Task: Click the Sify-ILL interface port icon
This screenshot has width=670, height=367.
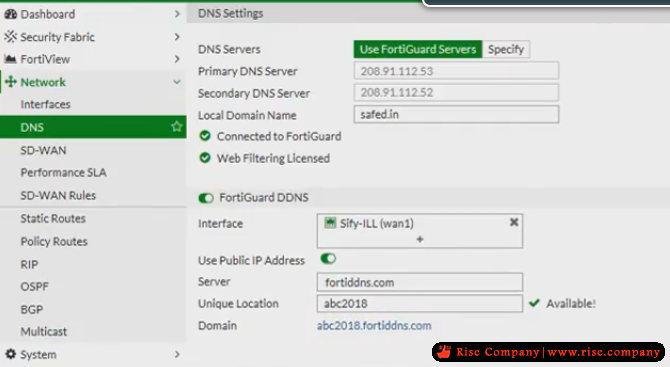Action: (x=330, y=223)
